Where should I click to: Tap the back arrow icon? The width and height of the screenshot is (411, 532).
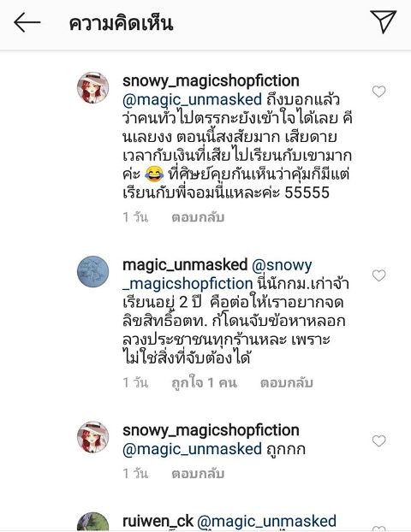point(27,23)
